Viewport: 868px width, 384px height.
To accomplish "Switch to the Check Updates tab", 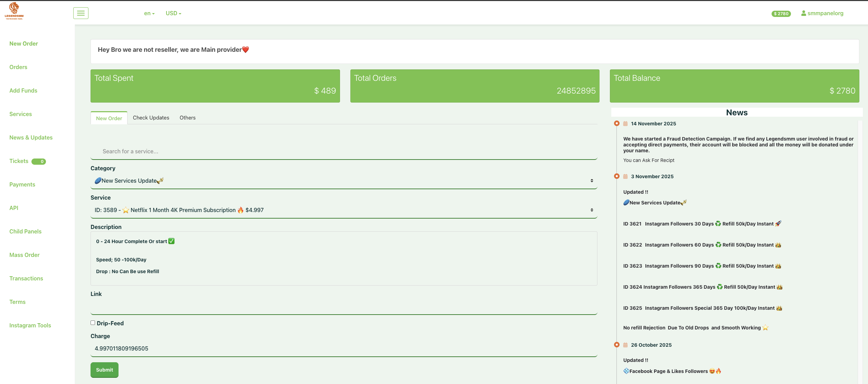I will pyautogui.click(x=151, y=118).
